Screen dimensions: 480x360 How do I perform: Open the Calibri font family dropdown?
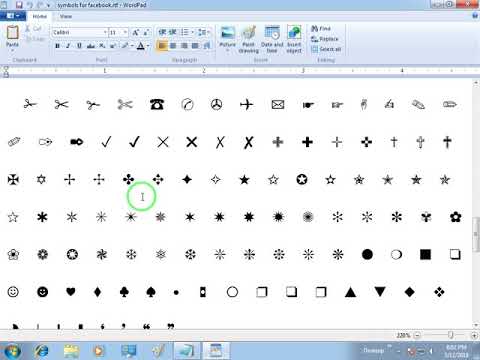tap(105, 32)
